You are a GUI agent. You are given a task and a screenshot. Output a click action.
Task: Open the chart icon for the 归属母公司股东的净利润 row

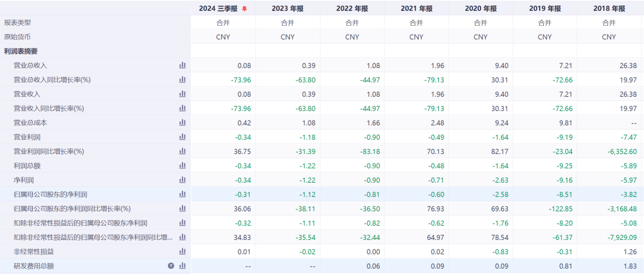tap(182, 194)
